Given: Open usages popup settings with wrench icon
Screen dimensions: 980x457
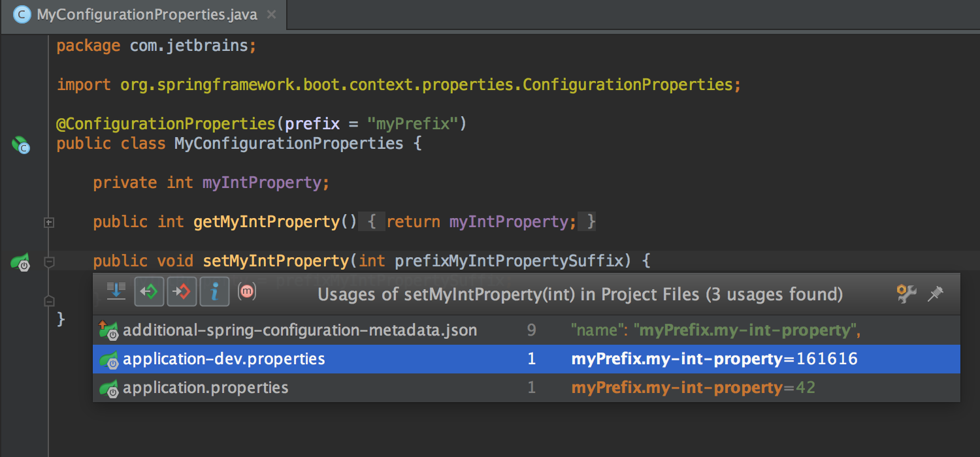Looking at the screenshot, I should coord(906,294).
